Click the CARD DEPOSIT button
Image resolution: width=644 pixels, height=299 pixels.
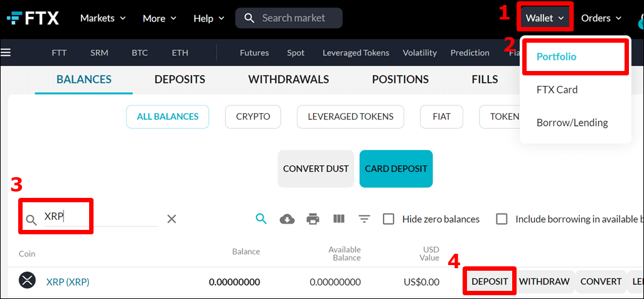pyautogui.click(x=396, y=168)
